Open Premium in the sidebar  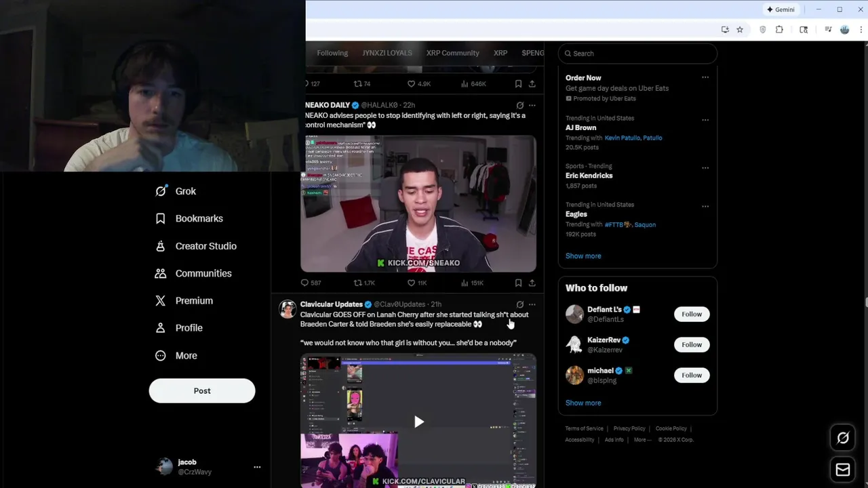(x=184, y=300)
